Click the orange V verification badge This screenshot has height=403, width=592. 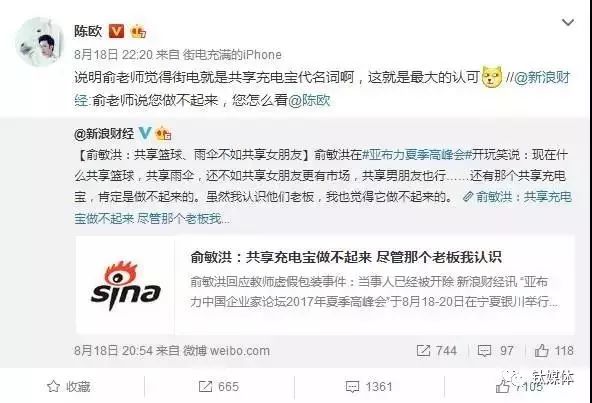click(116, 31)
